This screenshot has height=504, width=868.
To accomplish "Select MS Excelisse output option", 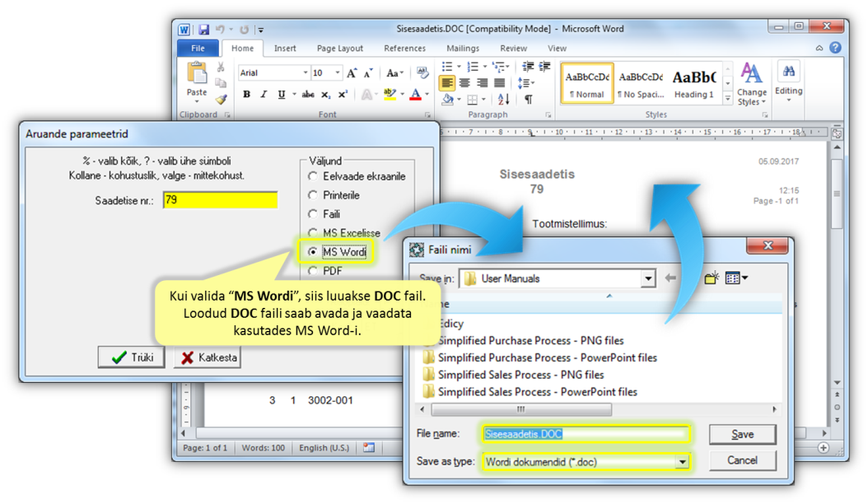I will click(313, 232).
